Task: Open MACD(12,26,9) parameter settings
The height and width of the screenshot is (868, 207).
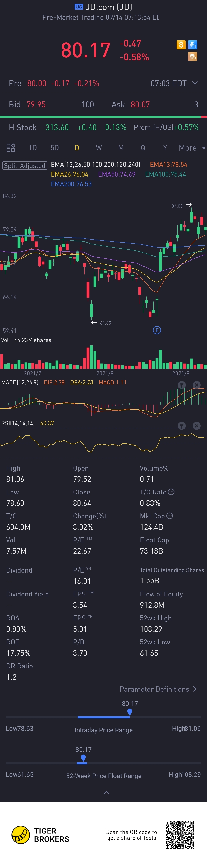Action: coord(20,383)
